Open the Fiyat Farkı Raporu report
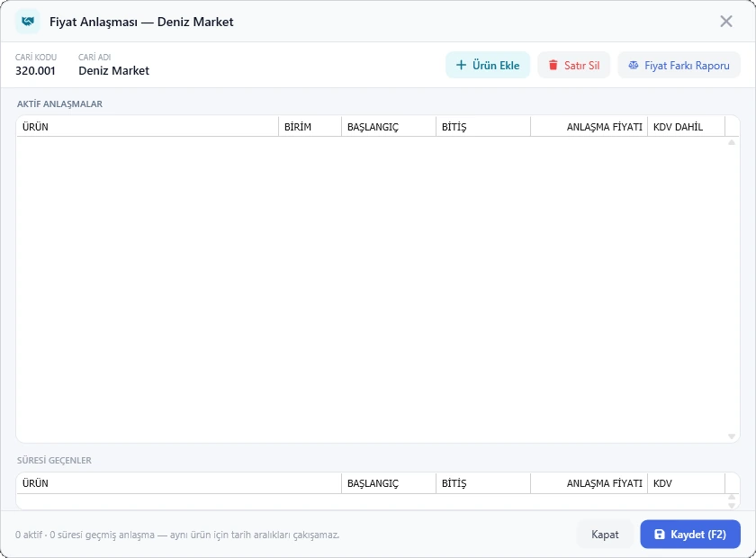This screenshot has height=558, width=756. click(x=679, y=65)
